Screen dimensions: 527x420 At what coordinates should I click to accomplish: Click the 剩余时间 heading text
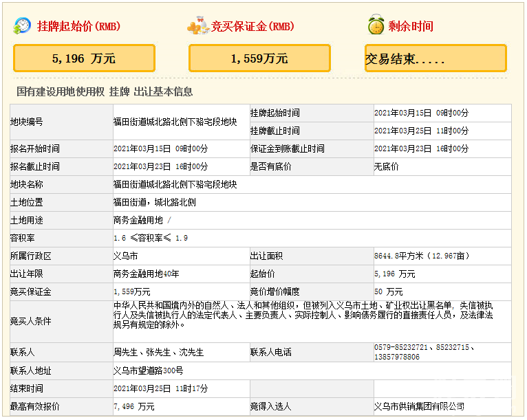pos(411,27)
